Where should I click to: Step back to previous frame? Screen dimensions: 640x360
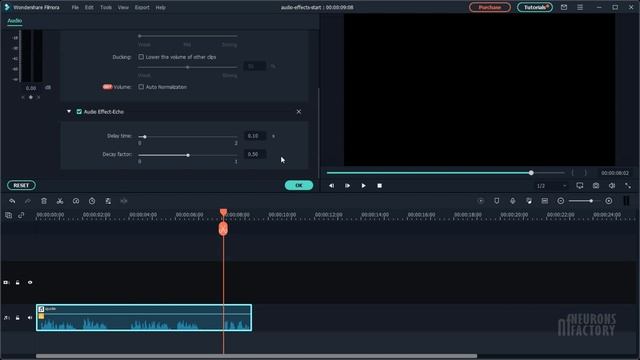[x=331, y=186]
